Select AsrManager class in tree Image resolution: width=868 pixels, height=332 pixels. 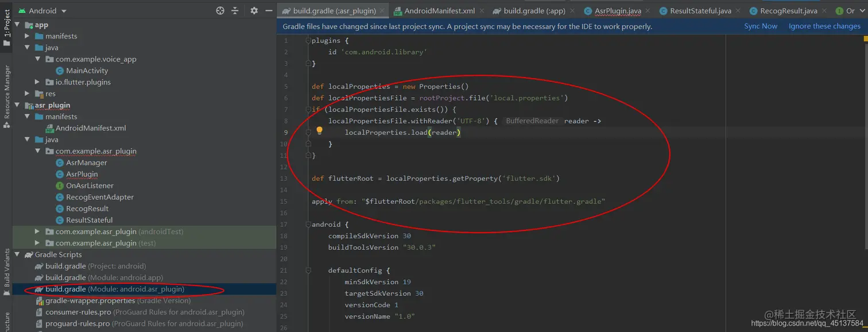[86, 163]
